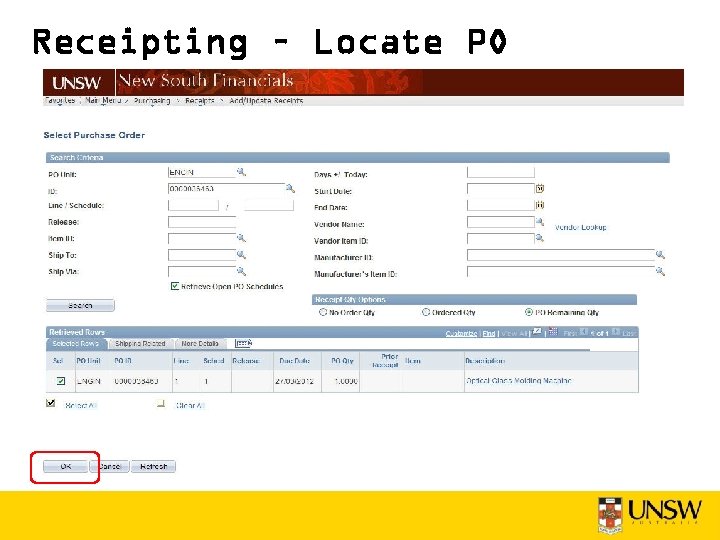This screenshot has height=540, width=720.
Task: Click the Days +/- Today input field
Action: pyautogui.click(x=501, y=172)
